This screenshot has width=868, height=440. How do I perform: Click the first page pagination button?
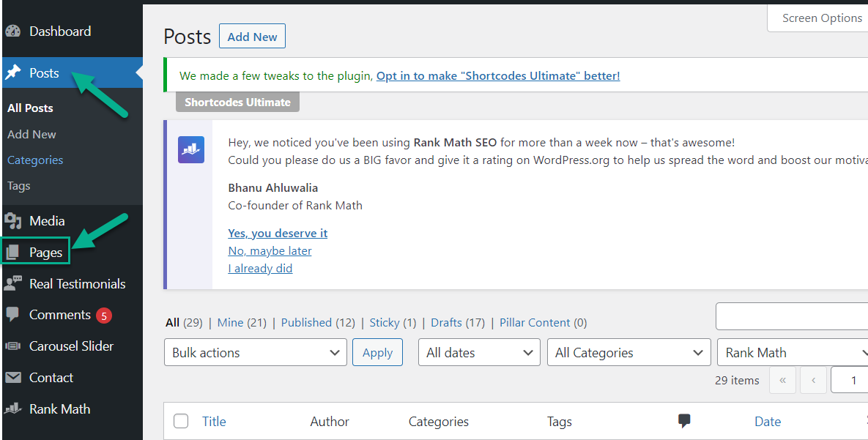coord(782,380)
